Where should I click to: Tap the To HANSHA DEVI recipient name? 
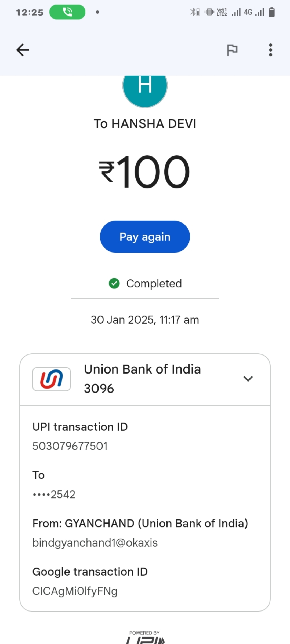click(x=145, y=124)
